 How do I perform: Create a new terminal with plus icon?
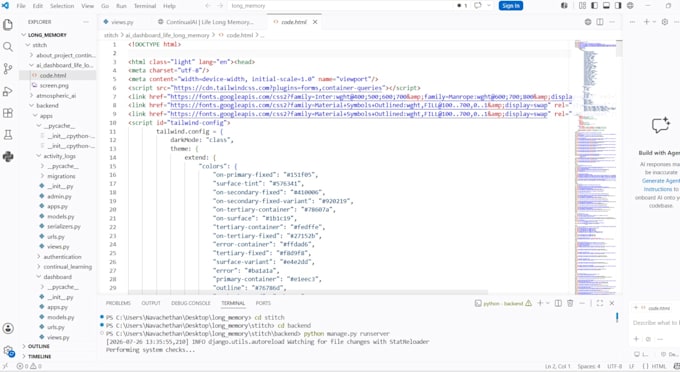point(540,303)
